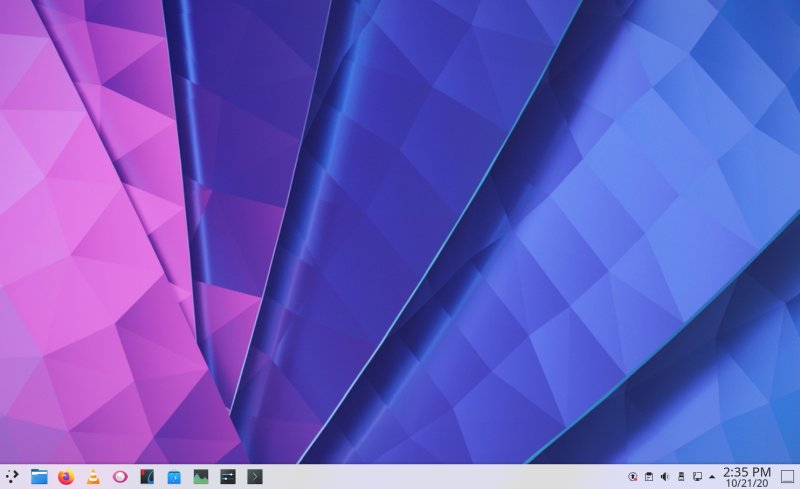Click the updates notification tray icon
The height and width of the screenshot is (489, 800).
(x=632, y=477)
